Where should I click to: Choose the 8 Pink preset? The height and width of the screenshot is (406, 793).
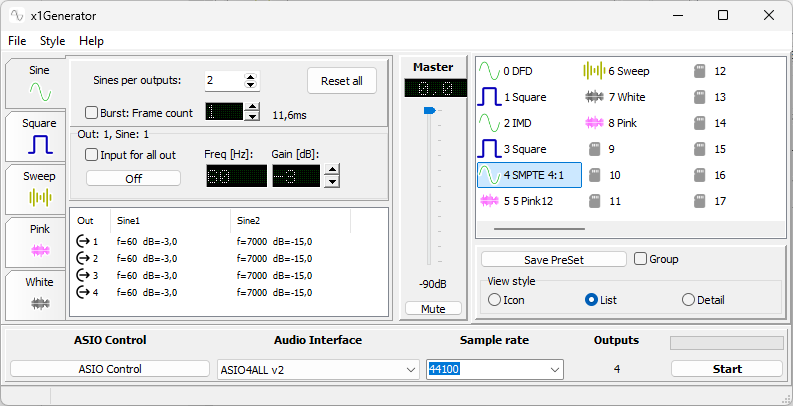pos(615,123)
